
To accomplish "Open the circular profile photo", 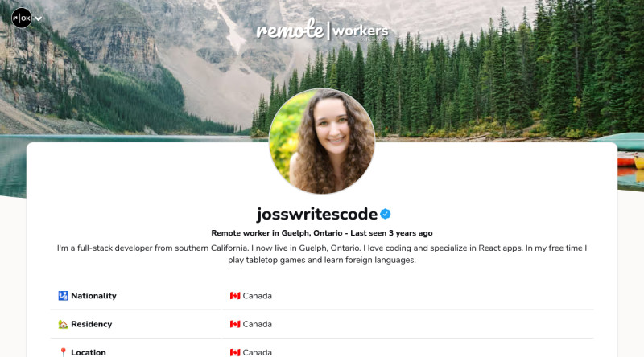I will [x=322, y=141].
